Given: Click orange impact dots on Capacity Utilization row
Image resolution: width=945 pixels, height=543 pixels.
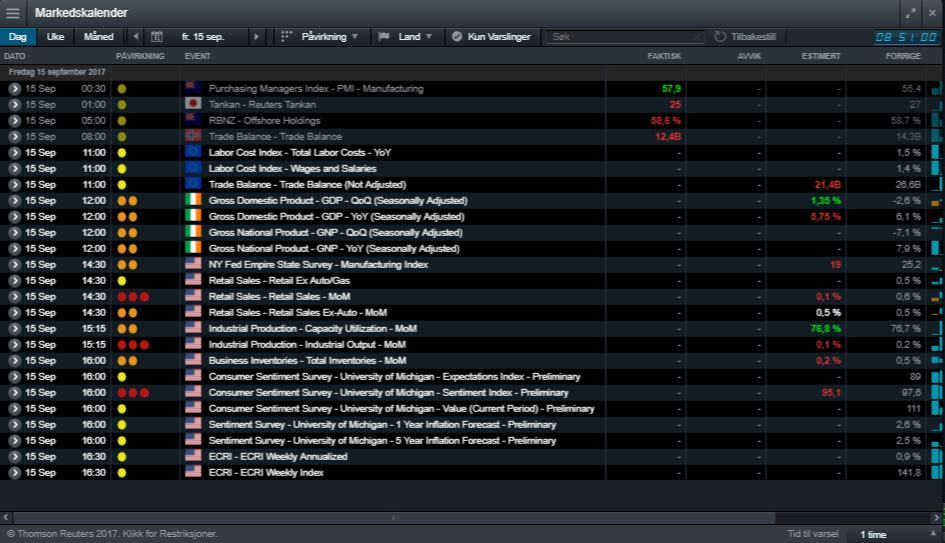Looking at the screenshot, I should tap(127, 328).
